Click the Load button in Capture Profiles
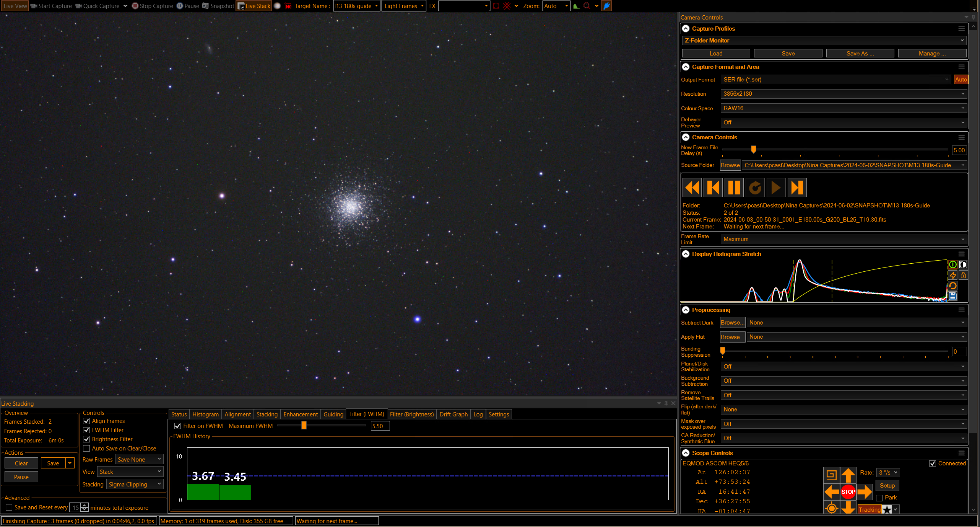This screenshot has width=980, height=527. (716, 54)
